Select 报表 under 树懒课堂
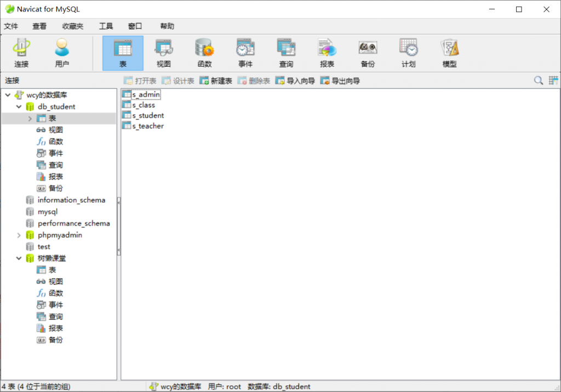 tap(50, 328)
